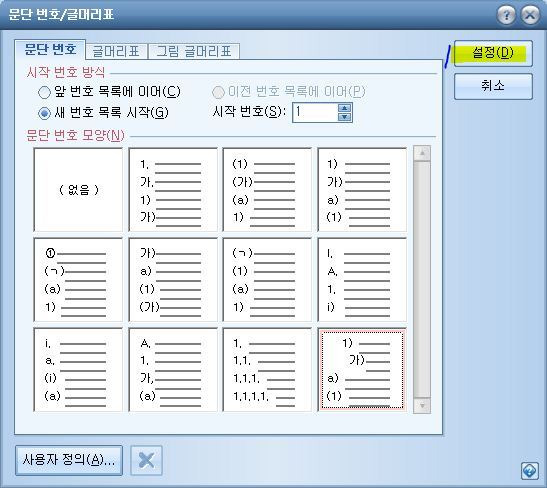Increase 시작 번호 with the up arrow
This screenshot has height=488, width=547.
pyautogui.click(x=345, y=108)
